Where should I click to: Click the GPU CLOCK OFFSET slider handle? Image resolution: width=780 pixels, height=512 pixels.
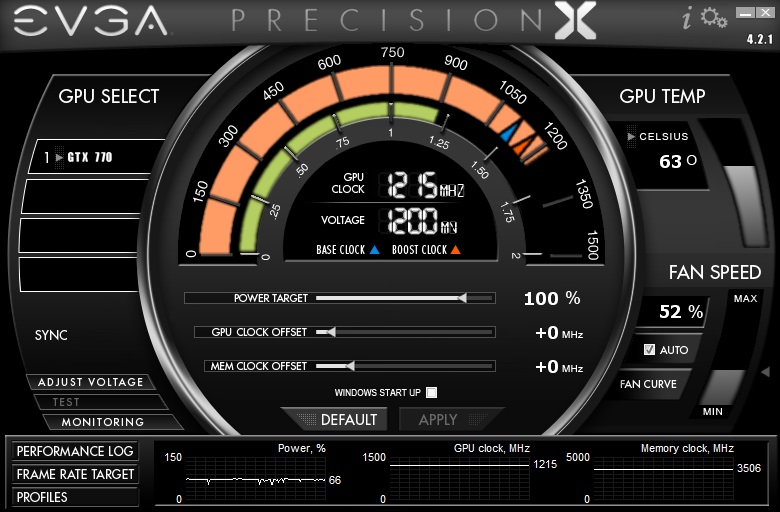pos(331,332)
